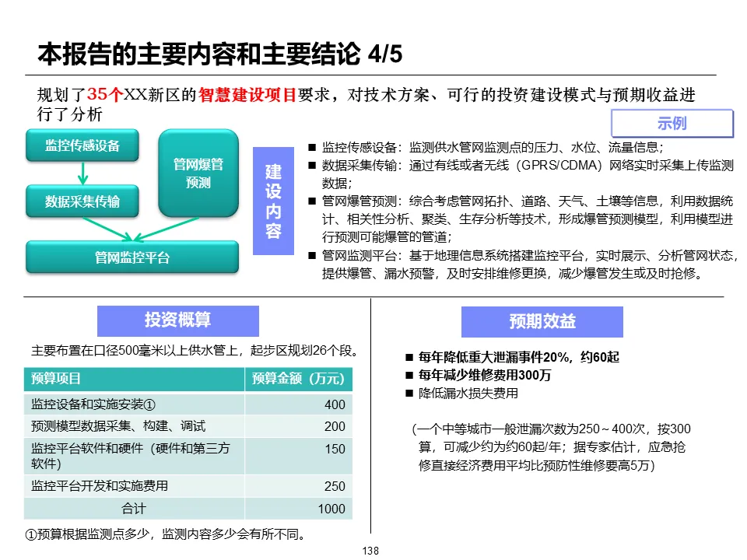Image resolution: width=747 pixels, height=560 pixels.
Task: Click the 监控设备和实施安装① row label
Action: (x=93, y=404)
